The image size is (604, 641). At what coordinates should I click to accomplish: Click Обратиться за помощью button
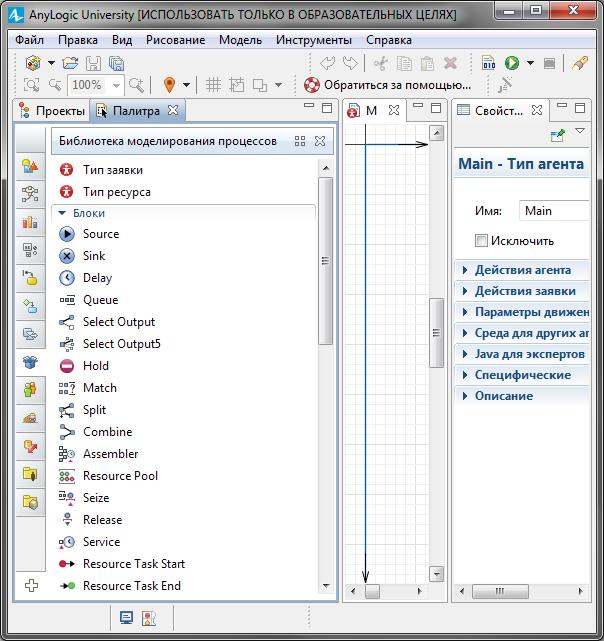[387, 85]
